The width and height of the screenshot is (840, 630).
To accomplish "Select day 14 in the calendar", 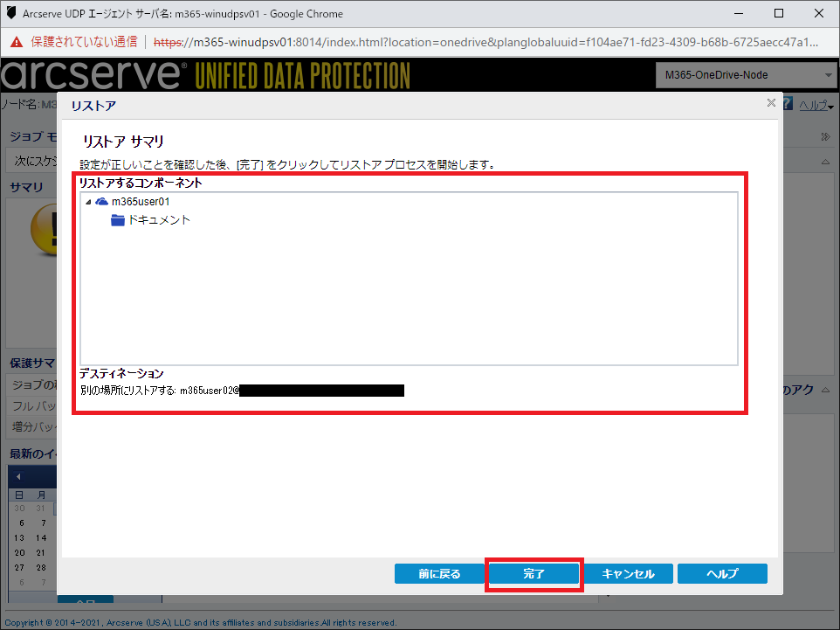I will [41, 537].
